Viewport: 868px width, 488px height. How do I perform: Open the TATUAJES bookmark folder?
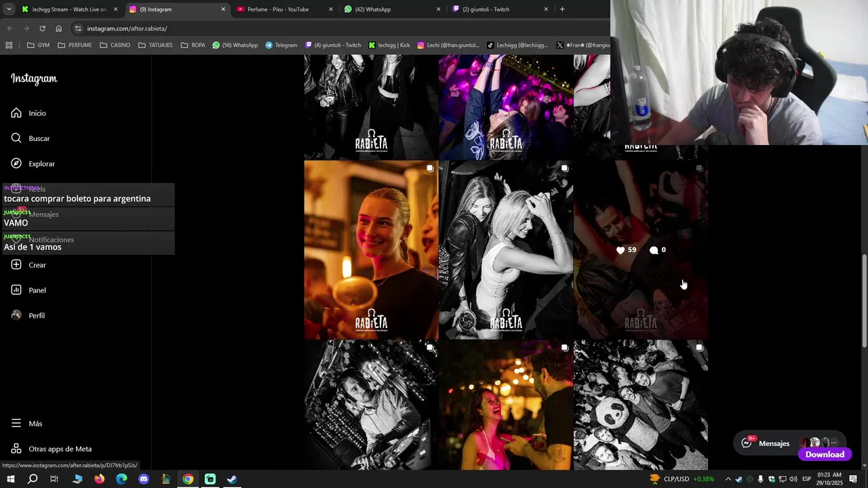point(155,45)
